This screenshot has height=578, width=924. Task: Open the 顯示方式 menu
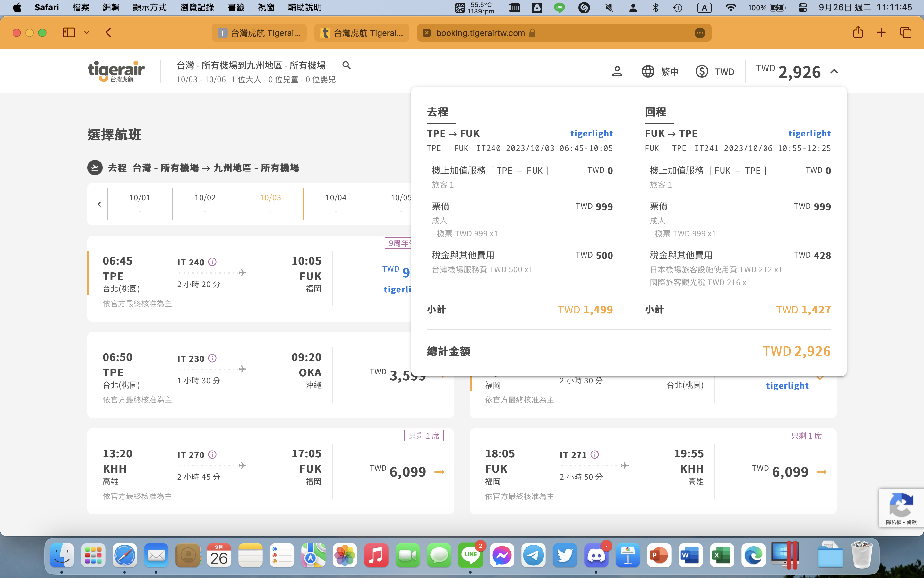(x=149, y=7)
